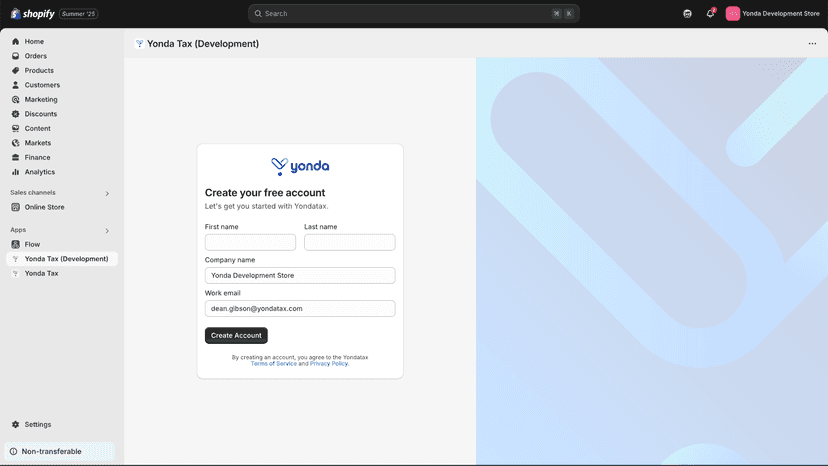This screenshot has height=466, width=828.
Task: Click the Products tag icon
Action: click(x=15, y=70)
